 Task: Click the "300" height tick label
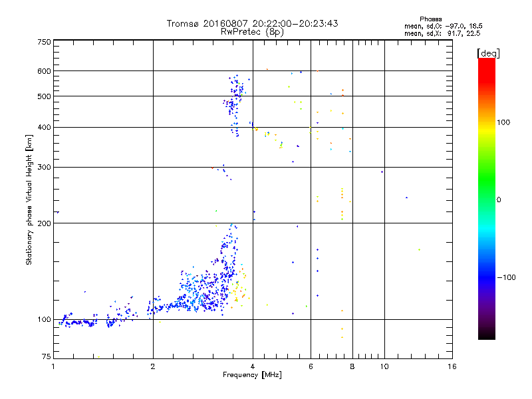[x=44, y=168]
